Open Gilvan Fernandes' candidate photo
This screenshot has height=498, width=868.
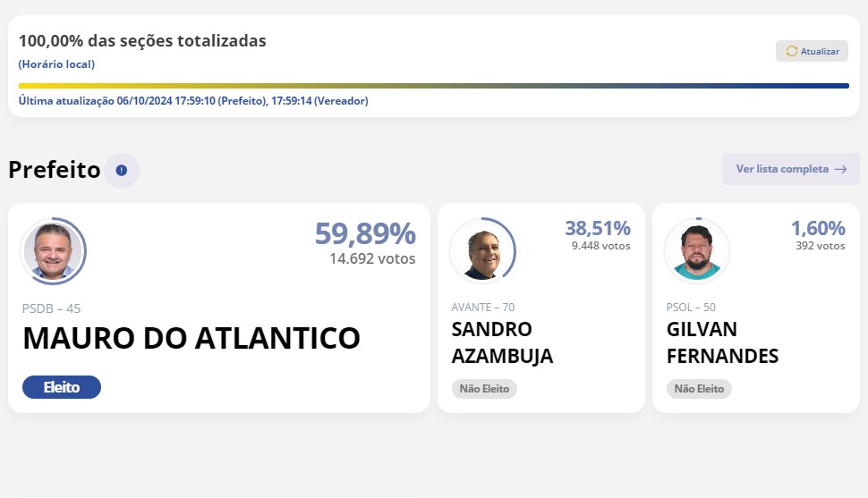coord(697,251)
